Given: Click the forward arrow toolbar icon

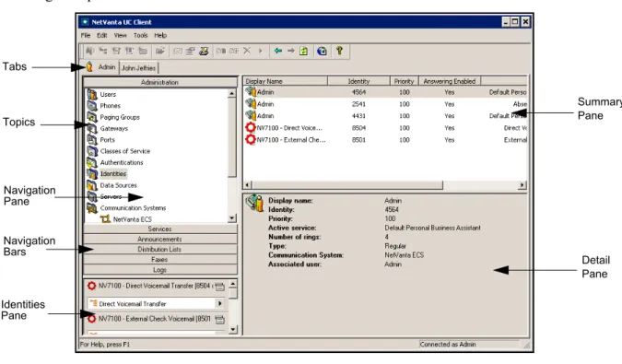Looking at the screenshot, I should (x=291, y=51).
